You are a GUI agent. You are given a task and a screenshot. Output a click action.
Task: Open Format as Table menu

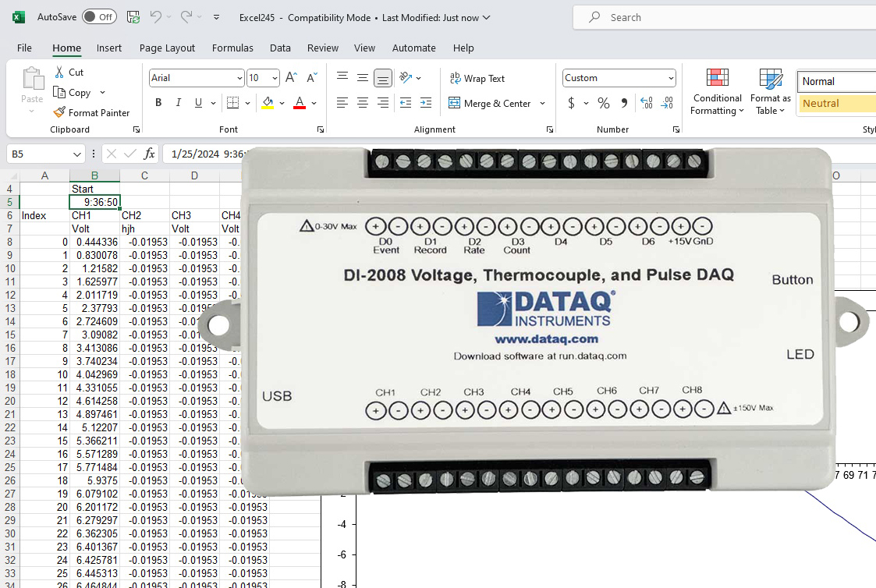tap(771, 91)
